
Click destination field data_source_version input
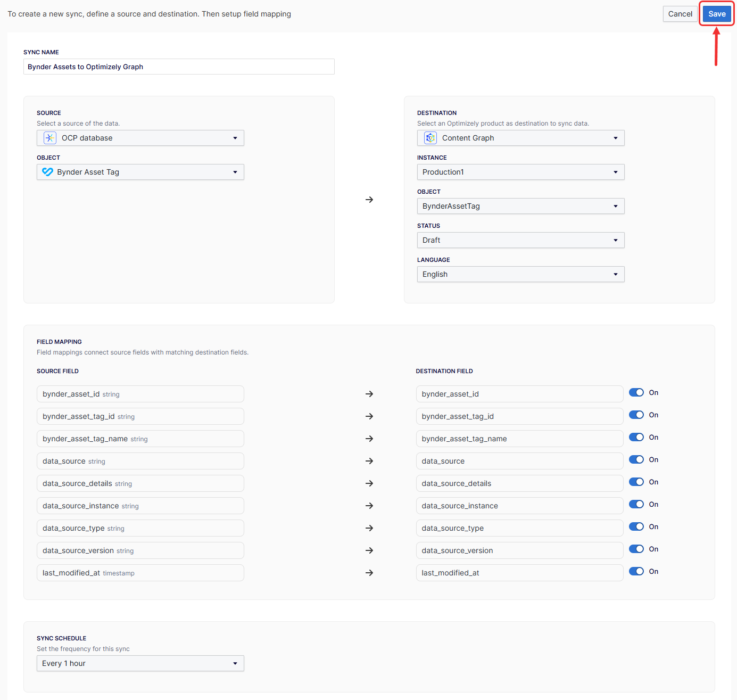pos(519,550)
